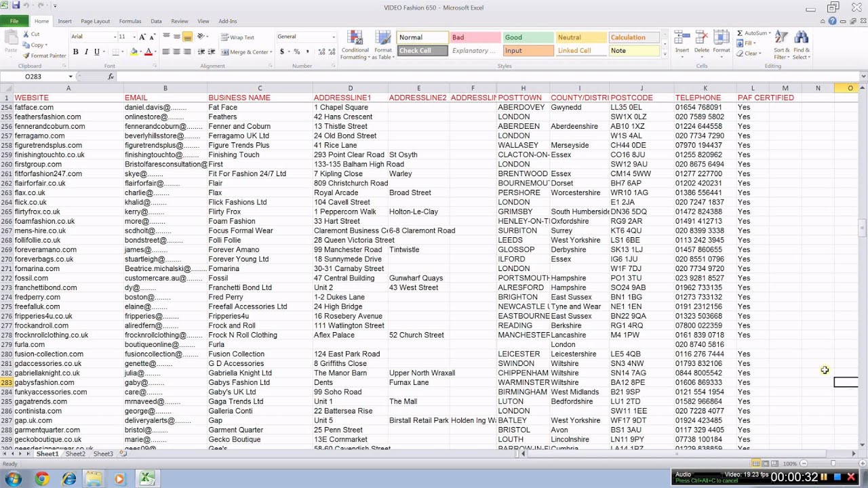The width and height of the screenshot is (868, 488).
Task: Switch to the Page Layout tab
Action: (95, 21)
